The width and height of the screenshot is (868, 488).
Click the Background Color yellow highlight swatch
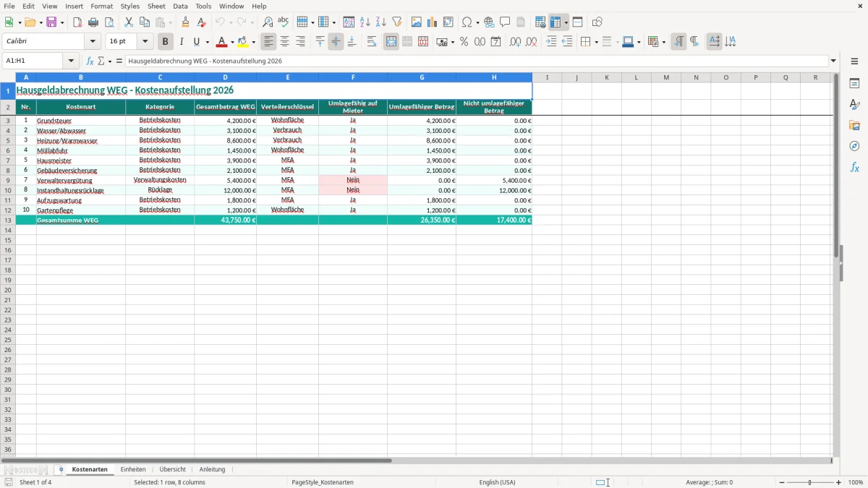tap(243, 42)
